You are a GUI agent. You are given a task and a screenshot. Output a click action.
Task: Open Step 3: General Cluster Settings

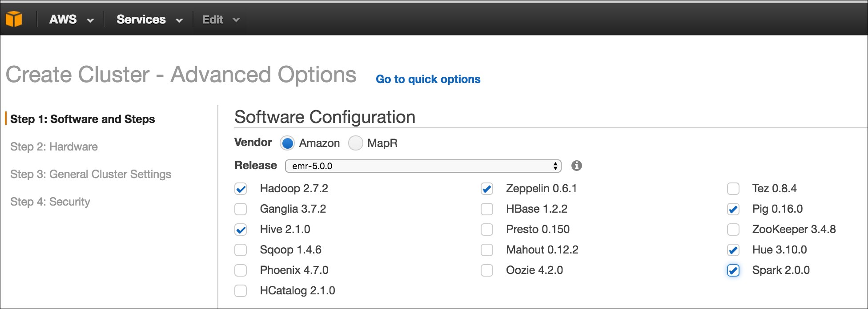[91, 174]
